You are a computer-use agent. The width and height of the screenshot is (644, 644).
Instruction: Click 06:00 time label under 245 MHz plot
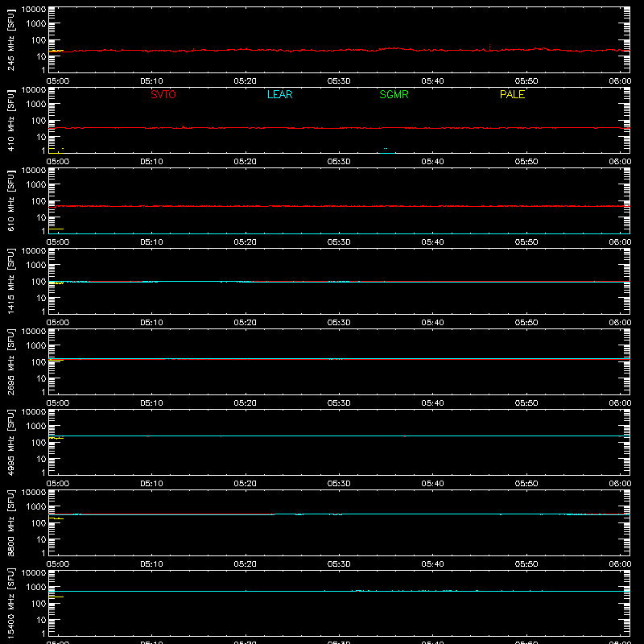point(620,81)
